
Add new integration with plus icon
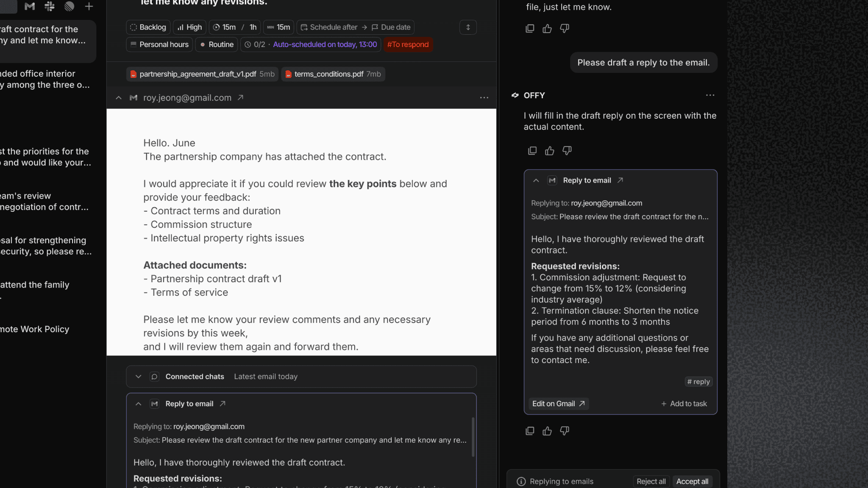coord(89,6)
